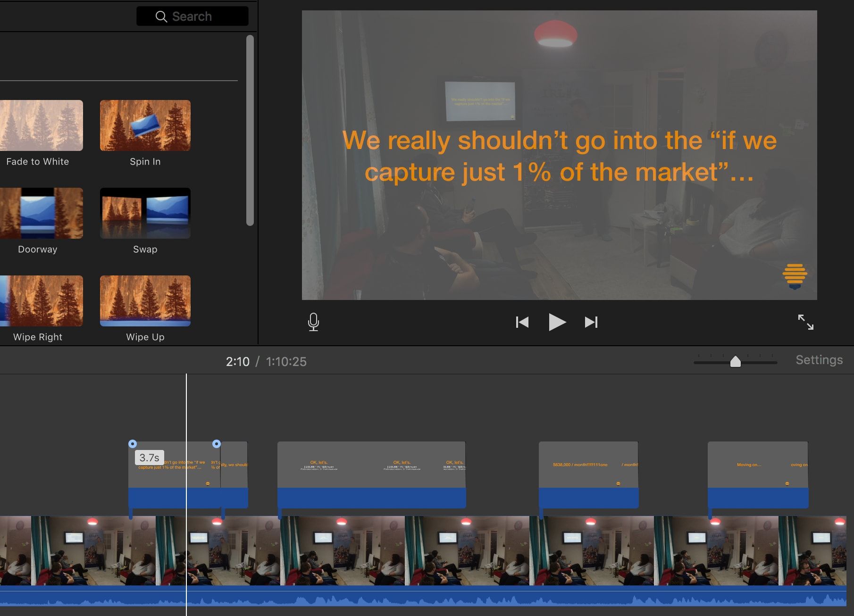
Task: Click the search magnifier icon
Action: tap(161, 17)
